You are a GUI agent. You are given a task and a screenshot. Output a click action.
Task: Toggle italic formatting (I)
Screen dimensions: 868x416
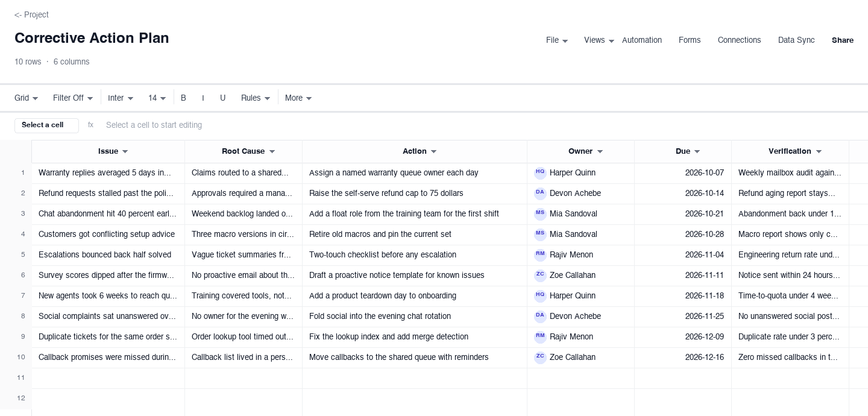point(203,98)
